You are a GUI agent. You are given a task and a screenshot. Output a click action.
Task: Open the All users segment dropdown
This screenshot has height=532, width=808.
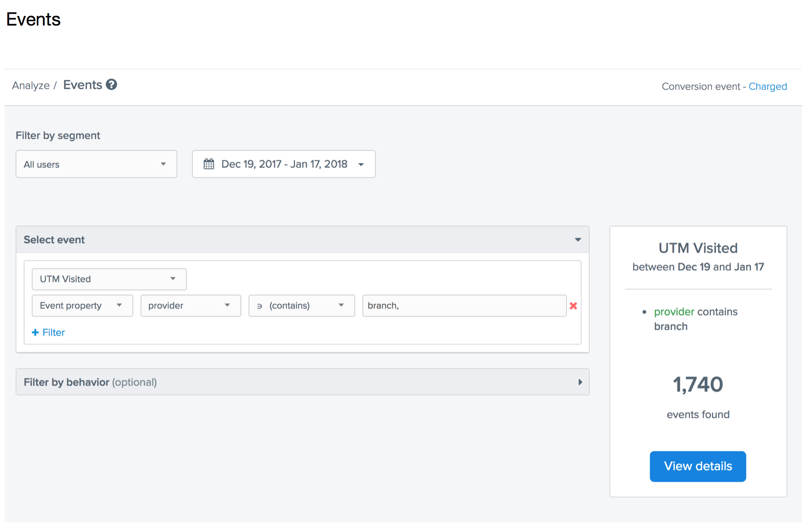coord(96,164)
